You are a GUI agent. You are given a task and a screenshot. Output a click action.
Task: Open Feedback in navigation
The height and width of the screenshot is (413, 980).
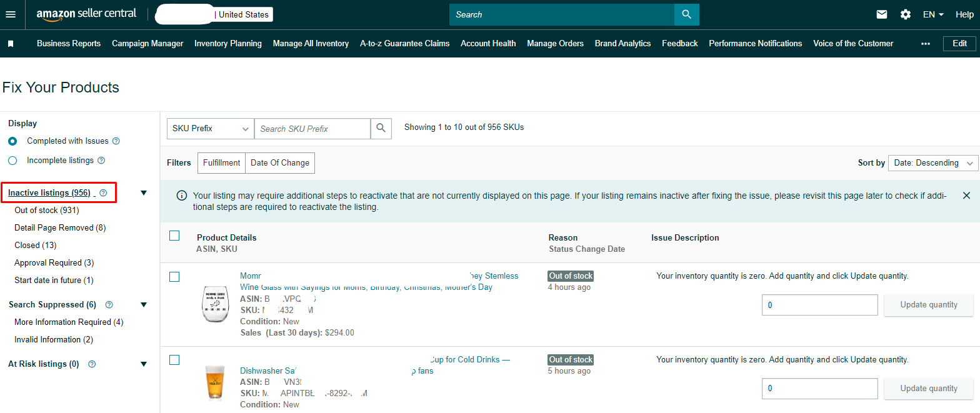pyautogui.click(x=680, y=44)
